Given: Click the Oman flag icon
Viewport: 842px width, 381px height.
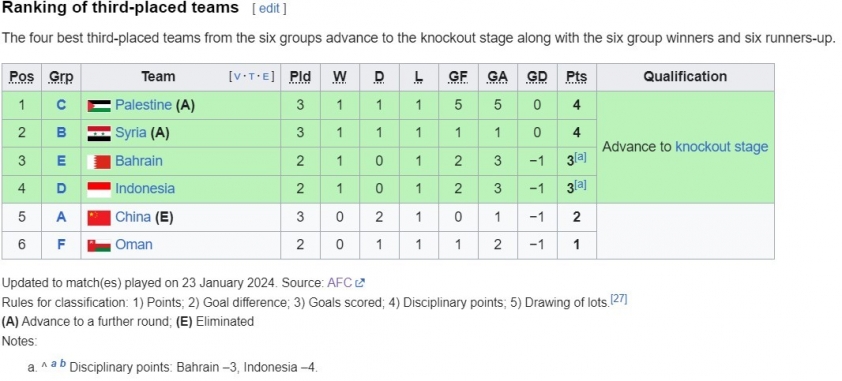Looking at the screenshot, I should [x=99, y=245].
